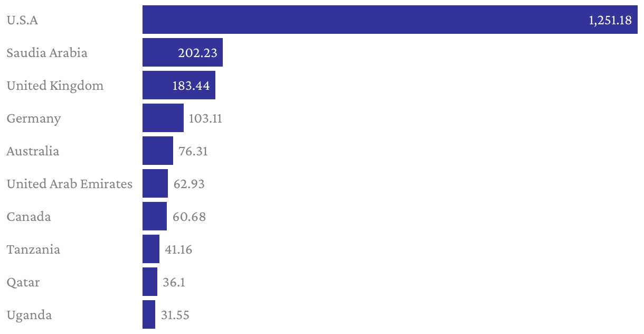Select the Germany bar
Viewport: 644px width, 334px height.
pyautogui.click(x=163, y=118)
